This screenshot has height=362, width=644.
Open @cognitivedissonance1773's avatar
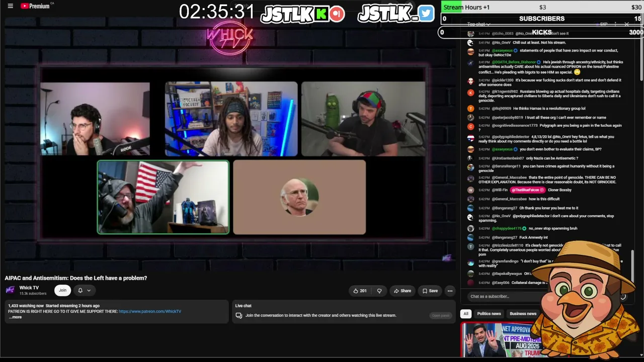pyautogui.click(x=470, y=126)
